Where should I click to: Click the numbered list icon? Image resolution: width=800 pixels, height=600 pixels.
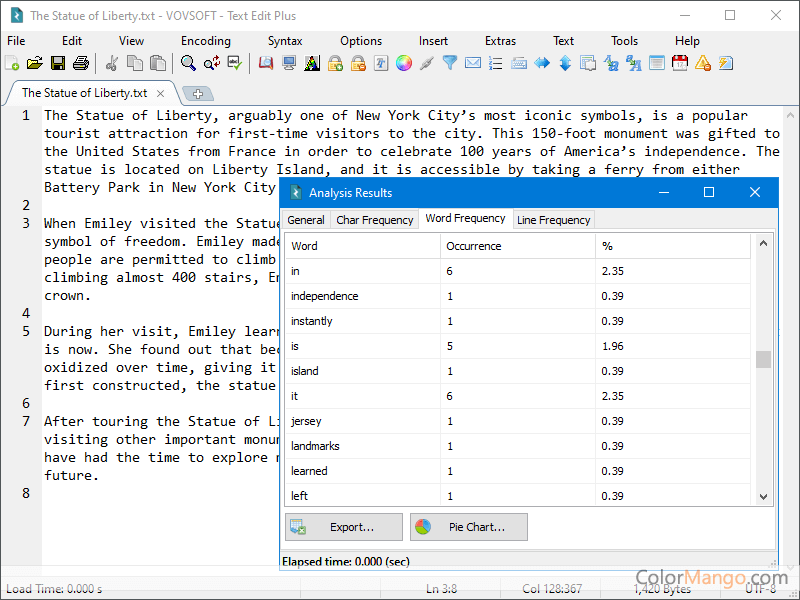coord(496,63)
